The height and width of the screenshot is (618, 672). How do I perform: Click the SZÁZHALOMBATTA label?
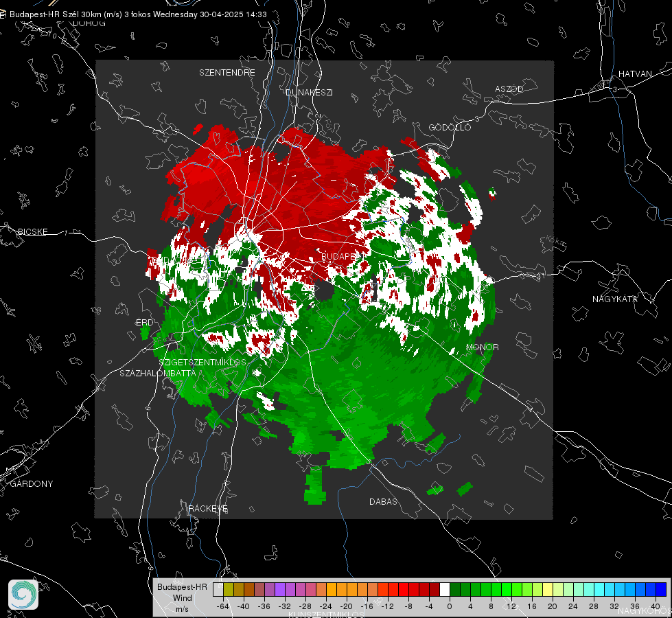158,374
